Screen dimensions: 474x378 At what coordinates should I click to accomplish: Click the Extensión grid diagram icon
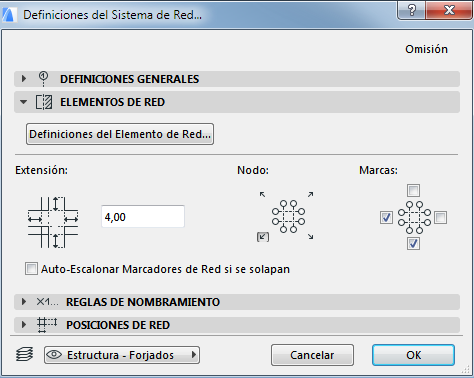pos(53,222)
